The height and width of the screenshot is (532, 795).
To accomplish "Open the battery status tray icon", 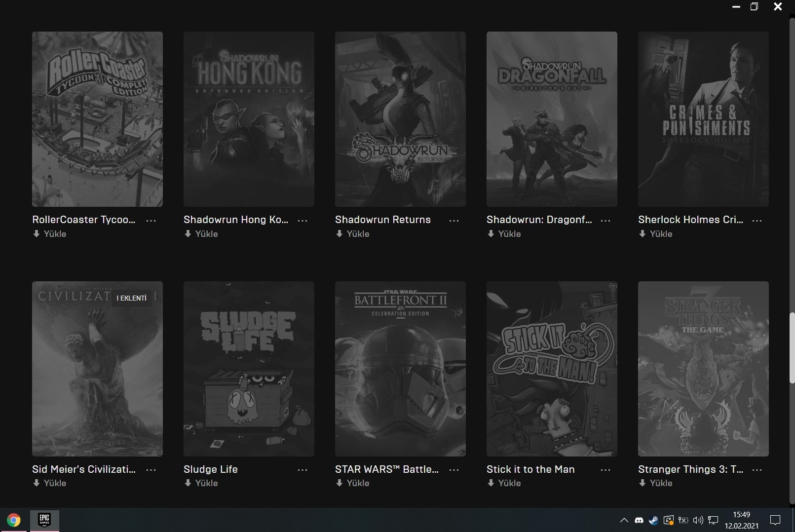I will tap(683, 520).
